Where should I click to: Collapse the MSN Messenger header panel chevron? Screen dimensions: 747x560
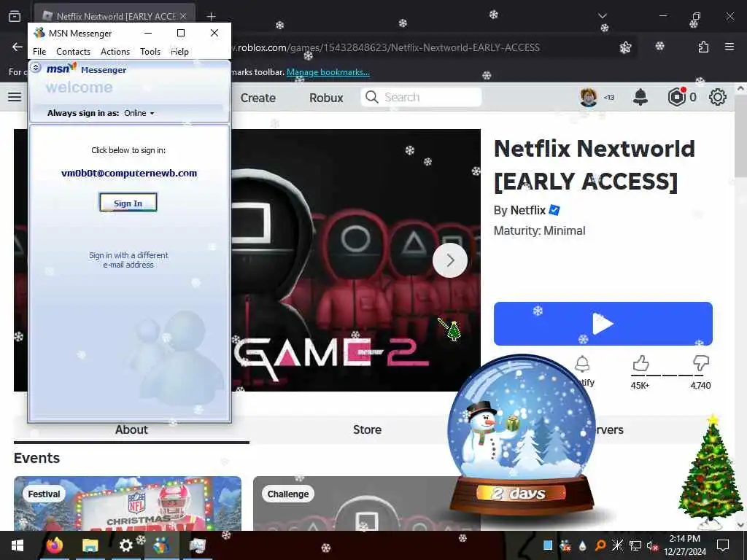point(36,68)
